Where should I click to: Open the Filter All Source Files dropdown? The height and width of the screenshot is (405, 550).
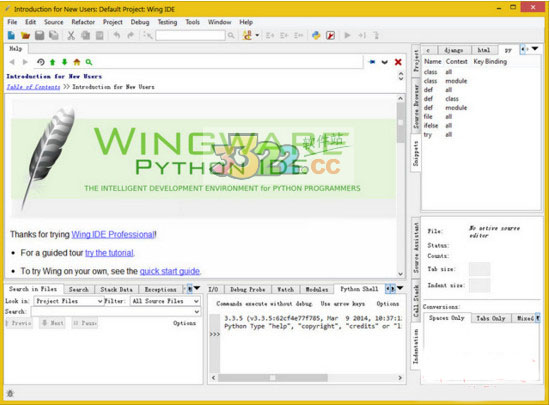pyautogui.click(x=165, y=301)
